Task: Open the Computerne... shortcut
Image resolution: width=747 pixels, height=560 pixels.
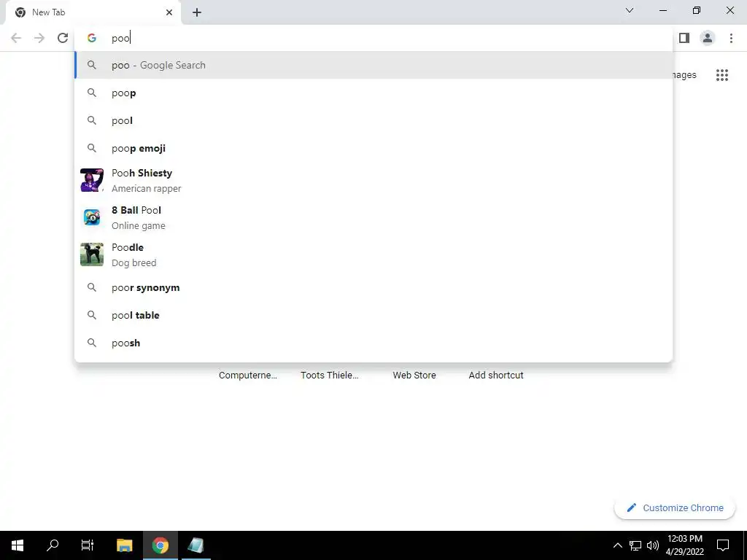Action: (x=248, y=376)
